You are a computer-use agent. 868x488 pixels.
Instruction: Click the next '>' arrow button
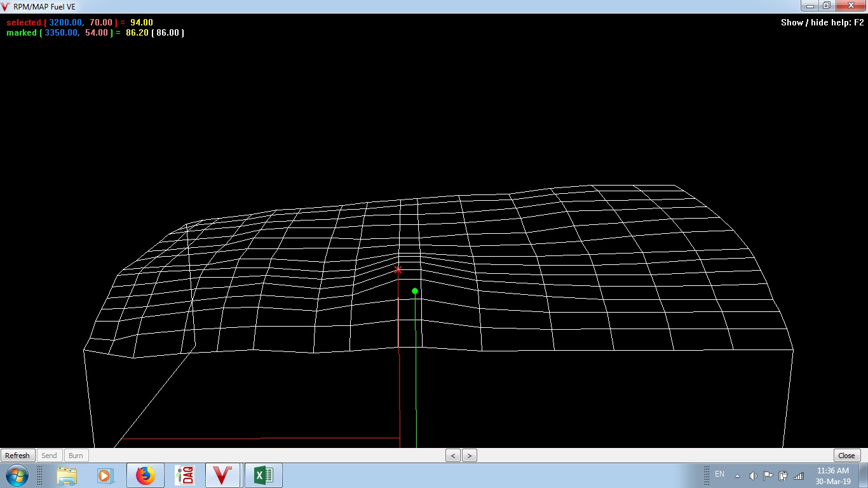470,456
